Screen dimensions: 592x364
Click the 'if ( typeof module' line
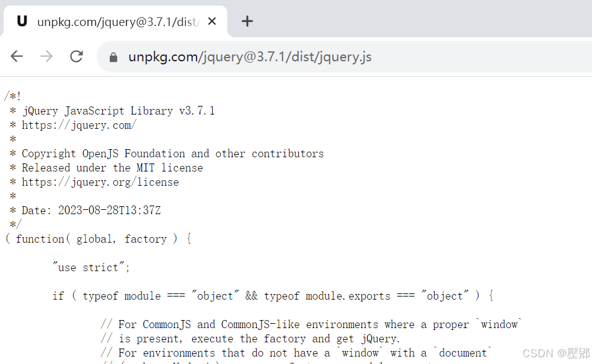(273, 296)
